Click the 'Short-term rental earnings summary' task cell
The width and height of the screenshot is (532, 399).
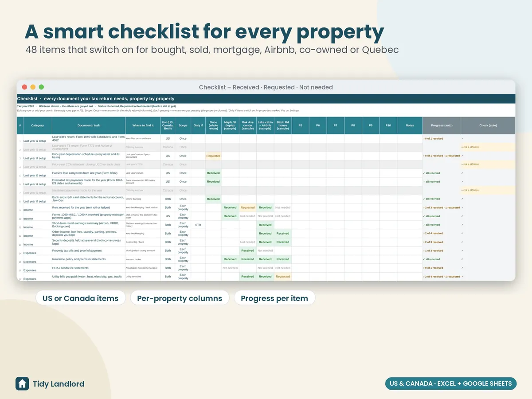[x=89, y=225]
